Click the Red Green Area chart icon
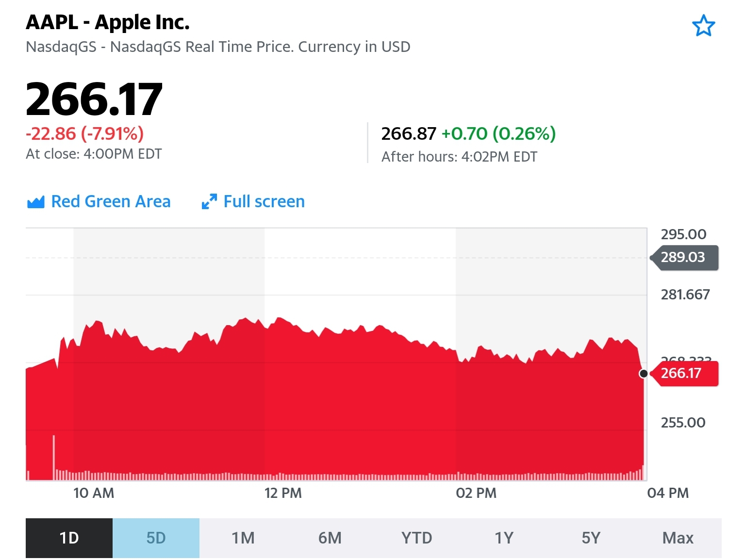Viewport: 745px width, 560px height. pyautogui.click(x=35, y=202)
